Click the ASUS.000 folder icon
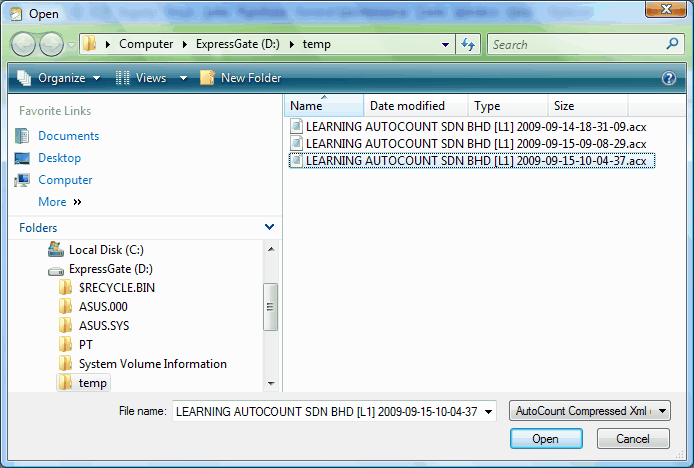The width and height of the screenshot is (694, 468). 66,306
